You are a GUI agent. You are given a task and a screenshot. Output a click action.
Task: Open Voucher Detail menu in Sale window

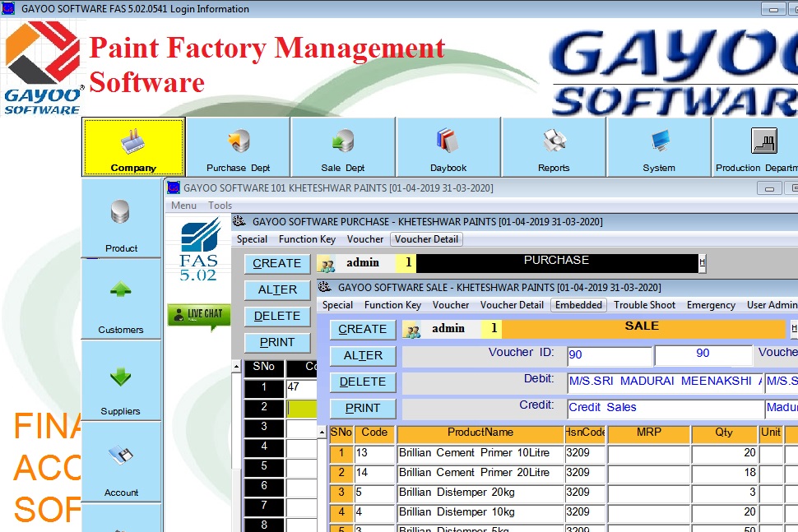pyautogui.click(x=512, y=305)
